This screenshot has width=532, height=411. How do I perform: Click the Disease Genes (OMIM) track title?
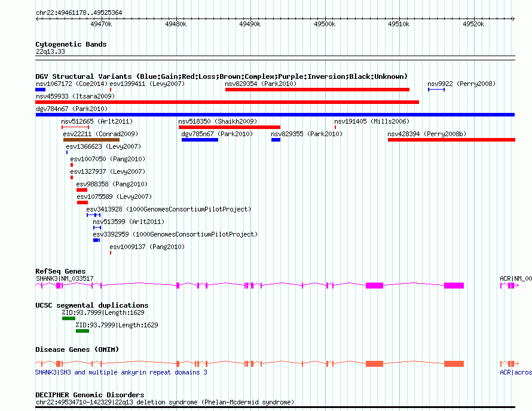coord(77,349)
